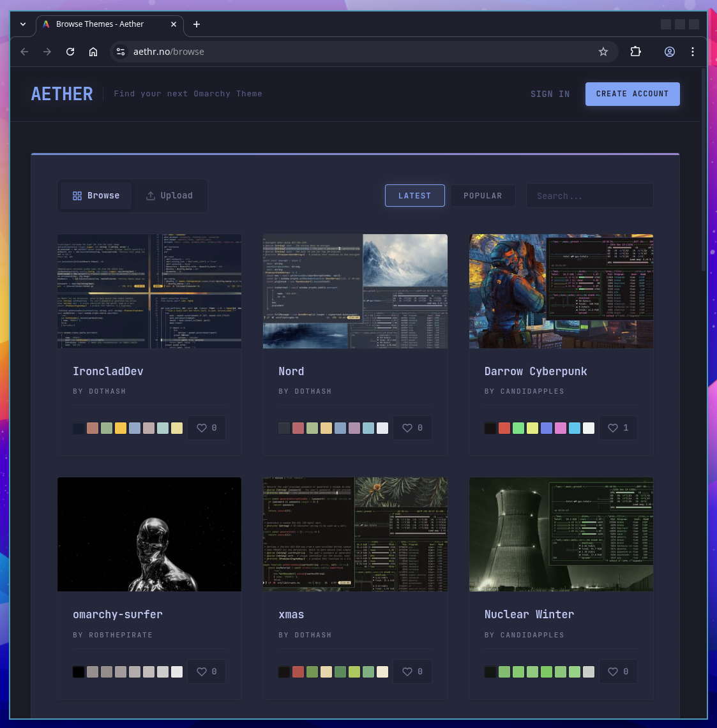Open the xmas theme preview image
Image resolution: width=717 pixels, height=728 pixels.
point(355,535)
